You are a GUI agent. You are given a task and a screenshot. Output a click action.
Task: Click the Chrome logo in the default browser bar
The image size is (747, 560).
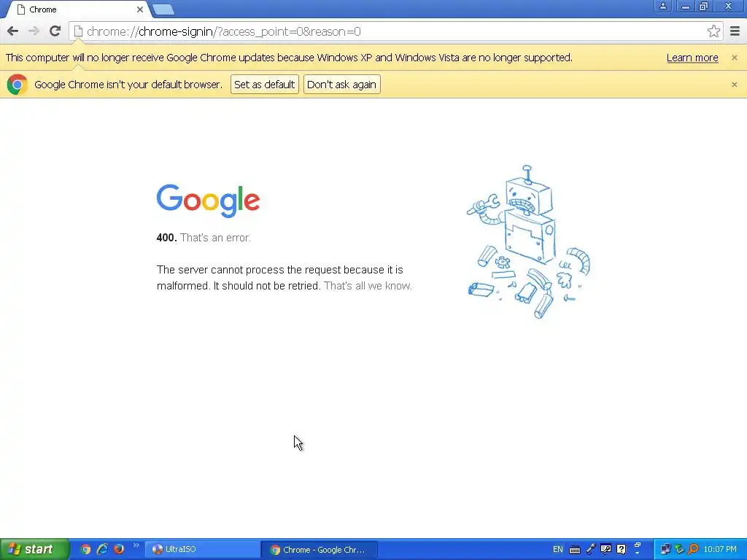[x=18, y=85]
